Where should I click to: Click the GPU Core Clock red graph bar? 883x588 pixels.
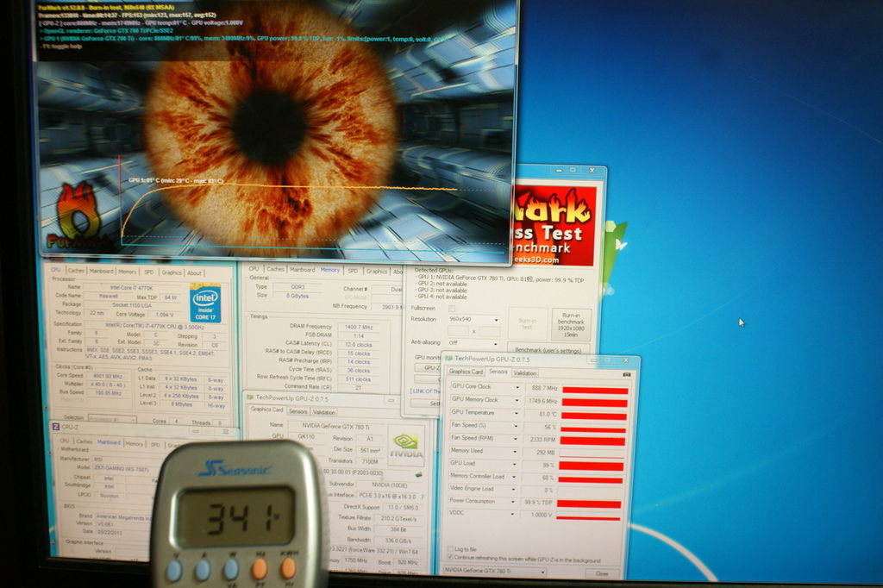(595, 390)
